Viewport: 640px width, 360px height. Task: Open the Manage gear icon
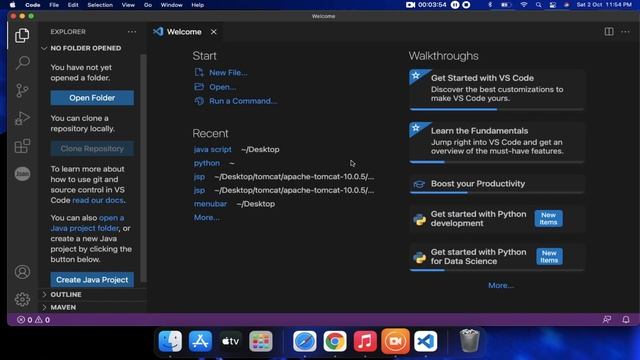click(x=22, y=300)
